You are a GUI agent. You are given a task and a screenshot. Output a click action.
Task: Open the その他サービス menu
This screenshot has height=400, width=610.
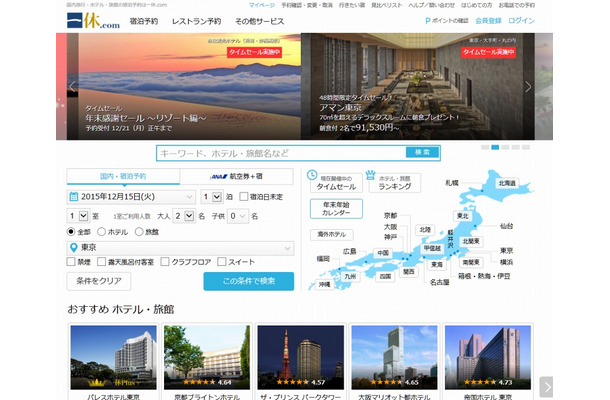point(259,21)
